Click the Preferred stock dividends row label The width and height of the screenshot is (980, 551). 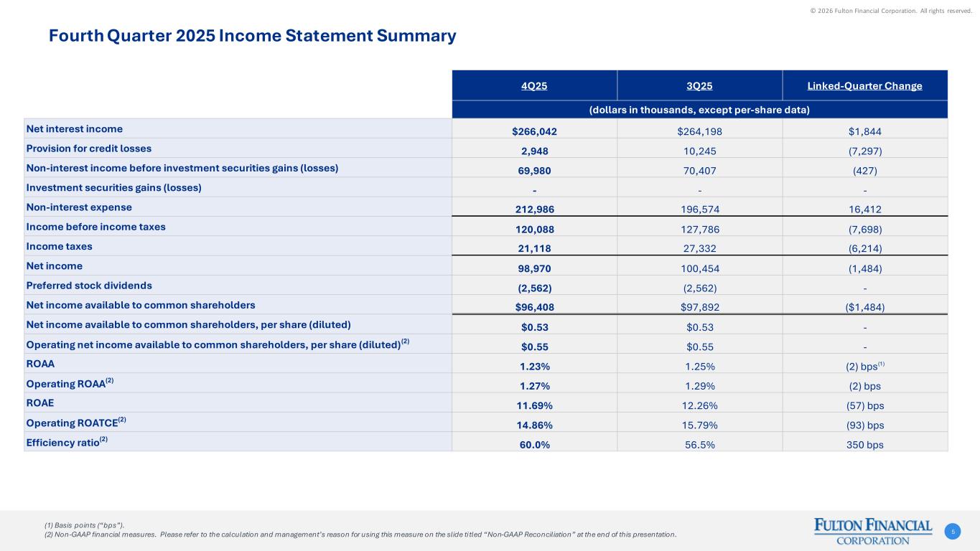[89, 286]
